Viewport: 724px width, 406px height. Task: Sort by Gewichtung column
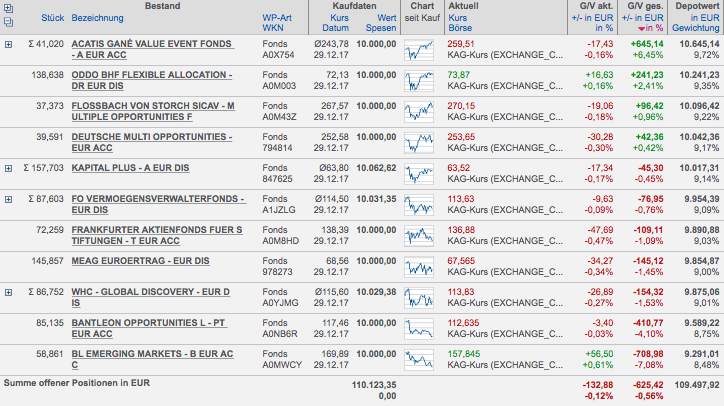click(696, 28)
